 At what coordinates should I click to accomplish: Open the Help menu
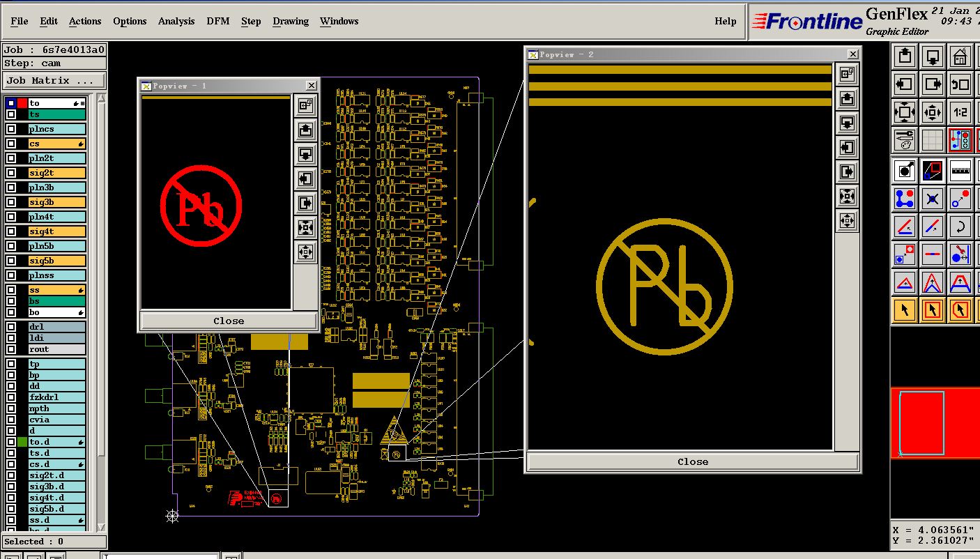(x=726, y=21)
